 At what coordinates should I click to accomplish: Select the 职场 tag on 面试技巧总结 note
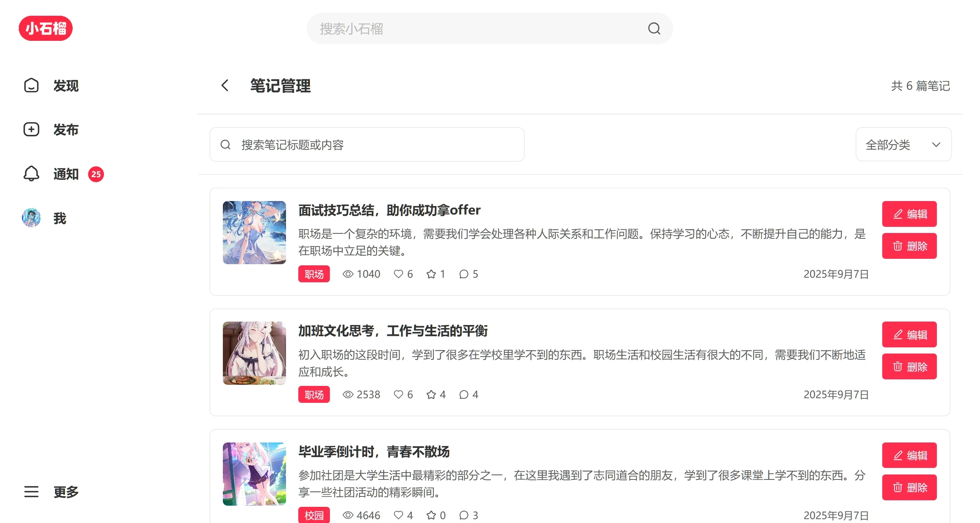click(314, 274)
